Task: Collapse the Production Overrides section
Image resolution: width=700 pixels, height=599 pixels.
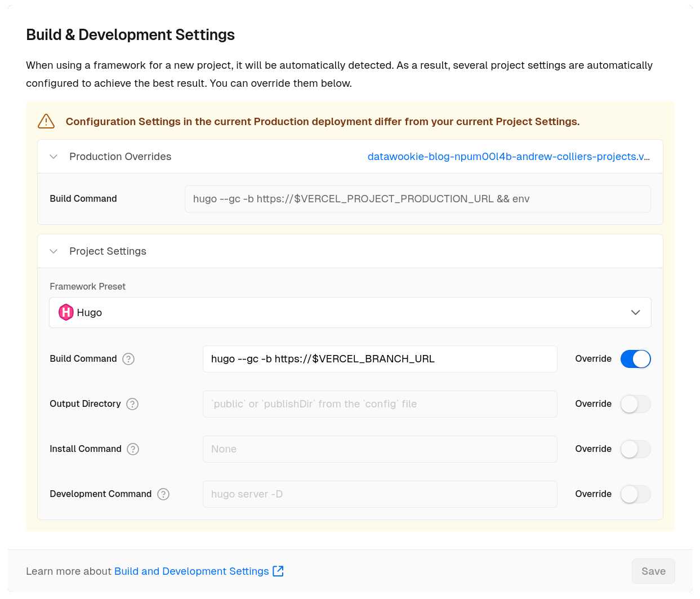Action: (54, 157)
